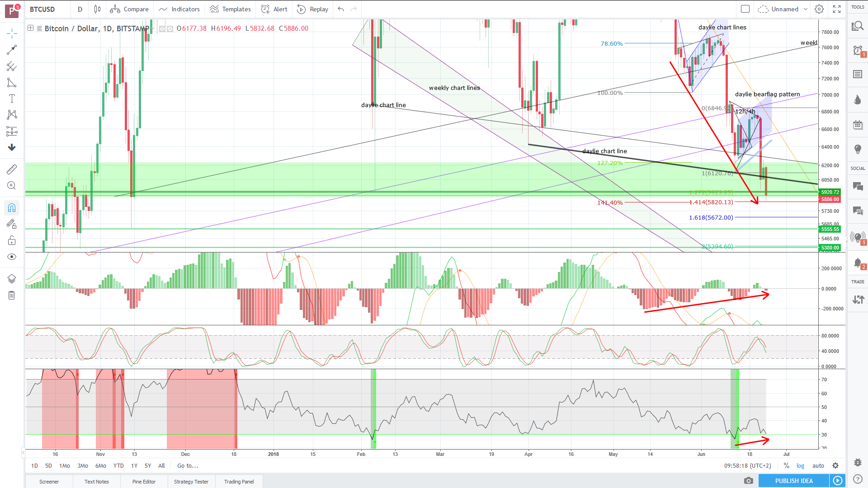Toggle the auto scale option
The width and height of the screenshot is (868, 488).
pyautogui.click(x=818, y=466)
